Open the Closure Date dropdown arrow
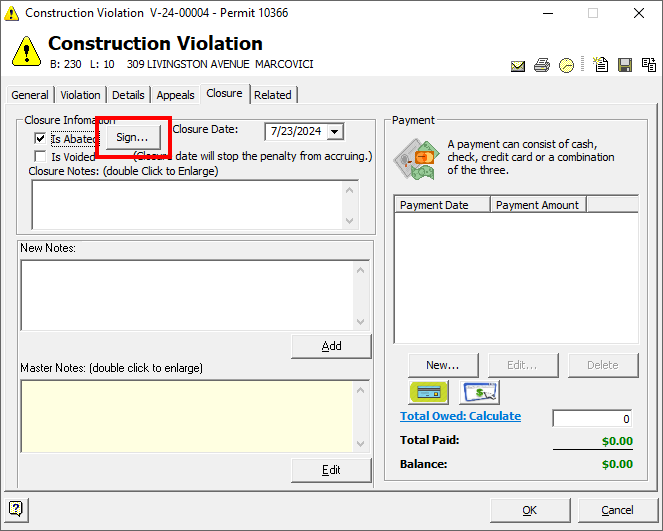Viewport: 663px width, 531px height. (x=335, y=131)
